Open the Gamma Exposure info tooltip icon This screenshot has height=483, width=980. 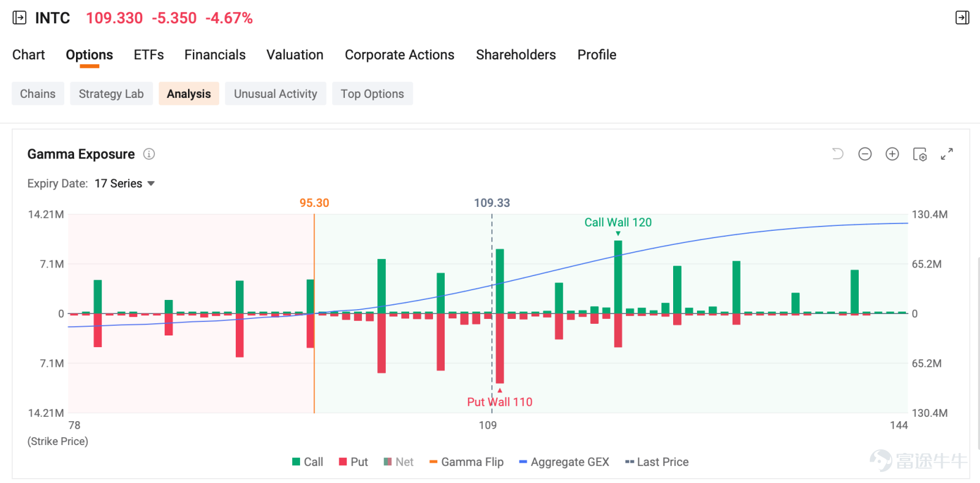click(149, 154)
